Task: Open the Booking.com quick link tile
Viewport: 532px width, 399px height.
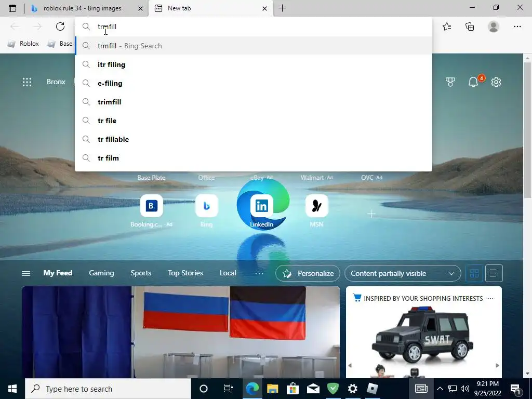Action: 151,206
